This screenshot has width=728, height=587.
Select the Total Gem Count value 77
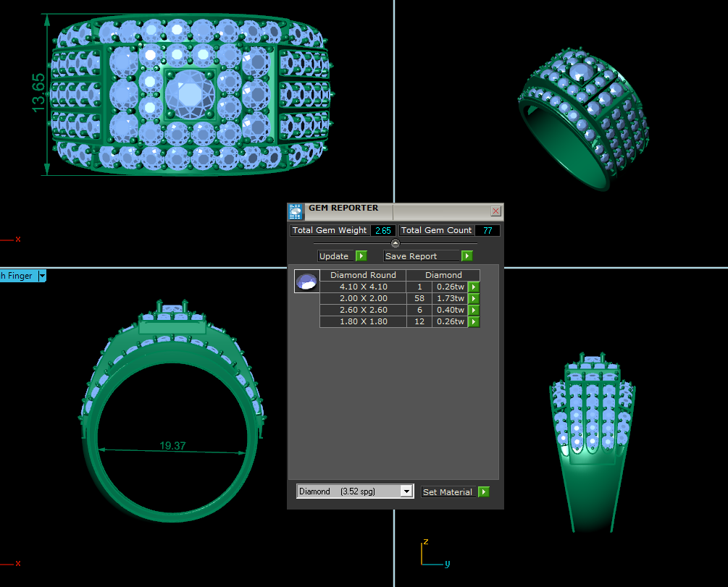tap(488, 231)
